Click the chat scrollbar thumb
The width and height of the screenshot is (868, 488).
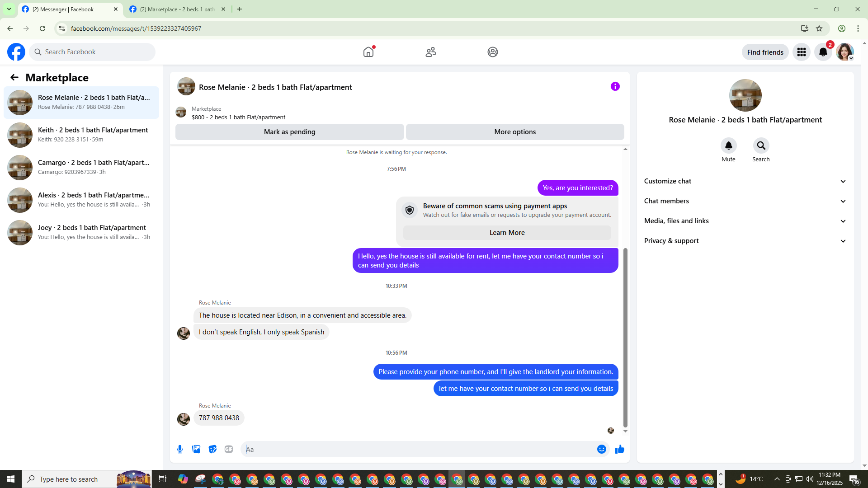(625, 337)
